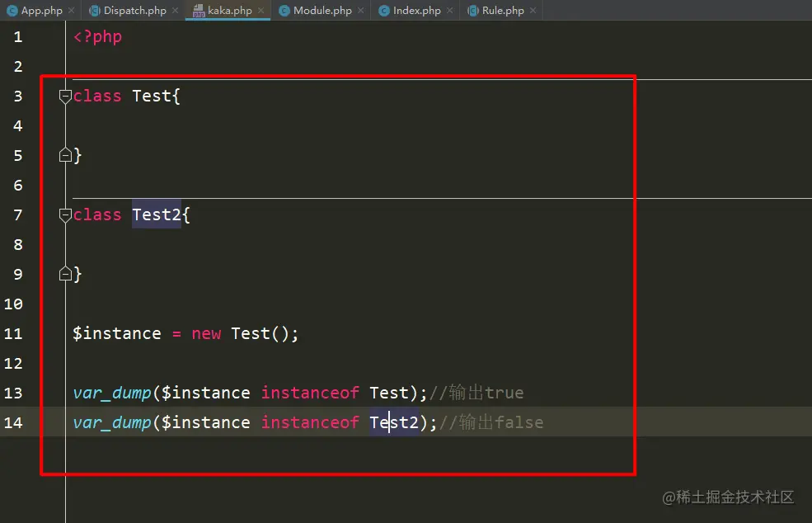Open the Module.php tab
Screen dimensions: 812x523
pyautogui.click(x=322, y=11)
